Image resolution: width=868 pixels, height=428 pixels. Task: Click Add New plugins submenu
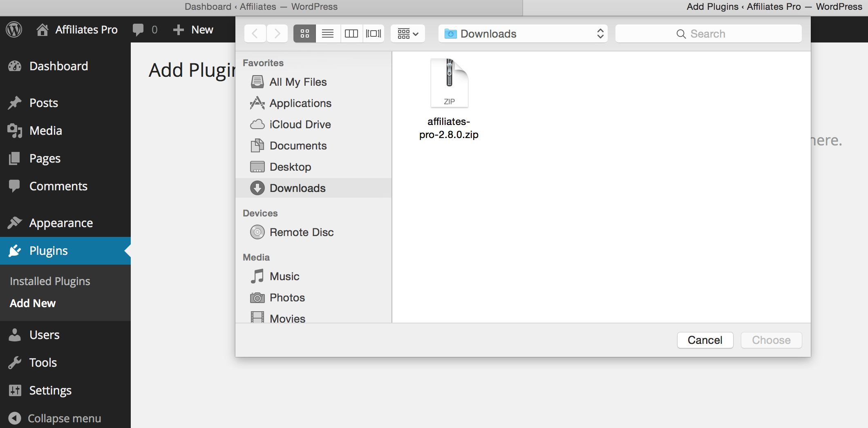tap(33, 303)
